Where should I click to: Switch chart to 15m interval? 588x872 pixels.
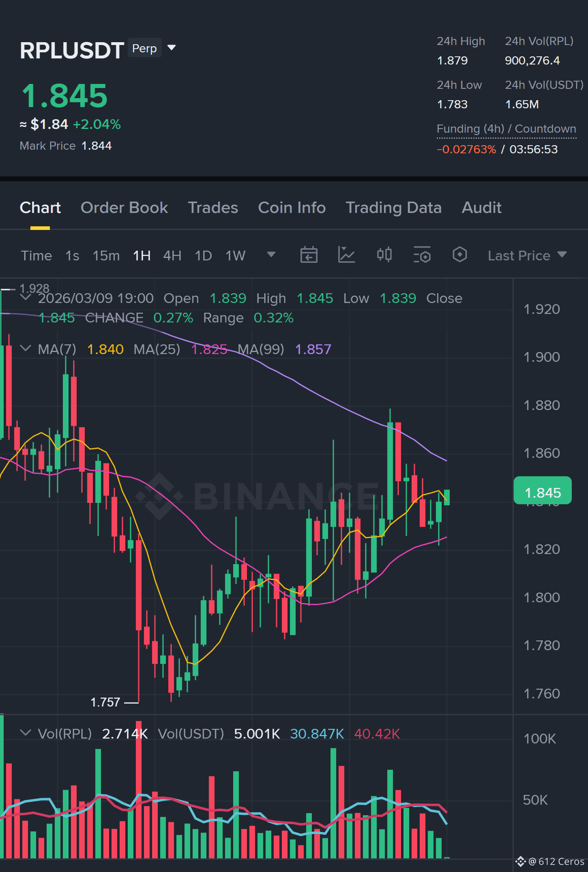coord(106,256)
